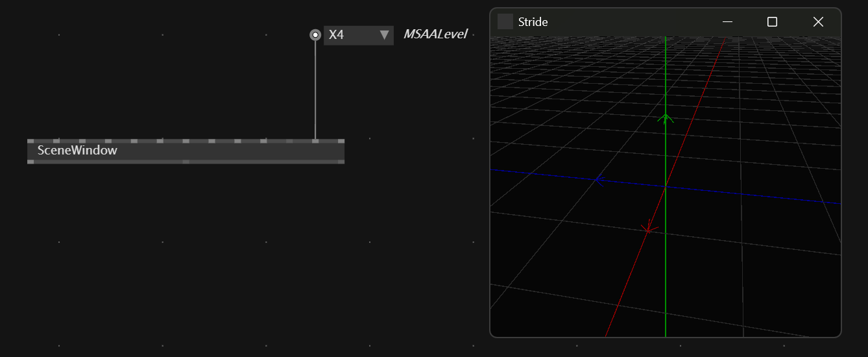Click the rightmost top input pin on SceneWindow

(341, 140)
